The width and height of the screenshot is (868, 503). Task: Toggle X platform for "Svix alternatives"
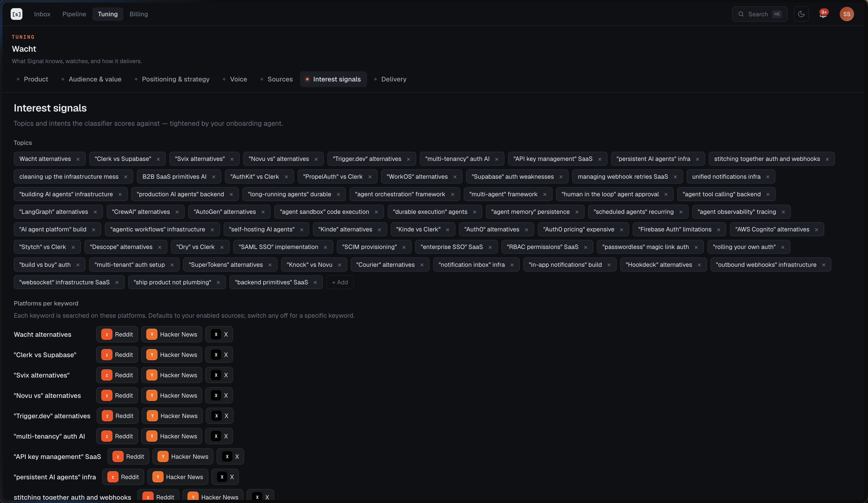pos(219,375)
